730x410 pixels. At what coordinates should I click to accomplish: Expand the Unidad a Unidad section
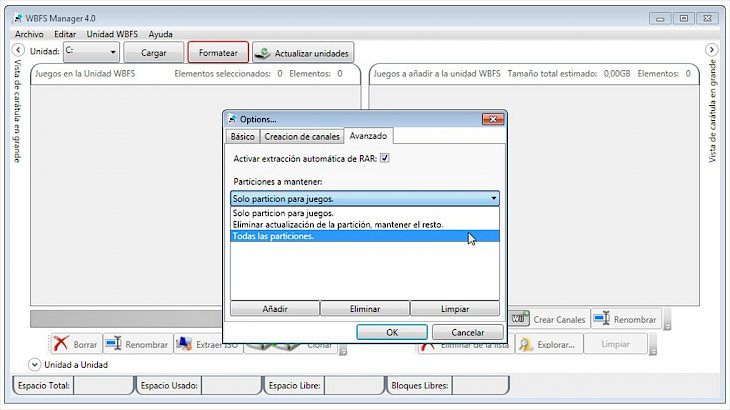[34, 364]
